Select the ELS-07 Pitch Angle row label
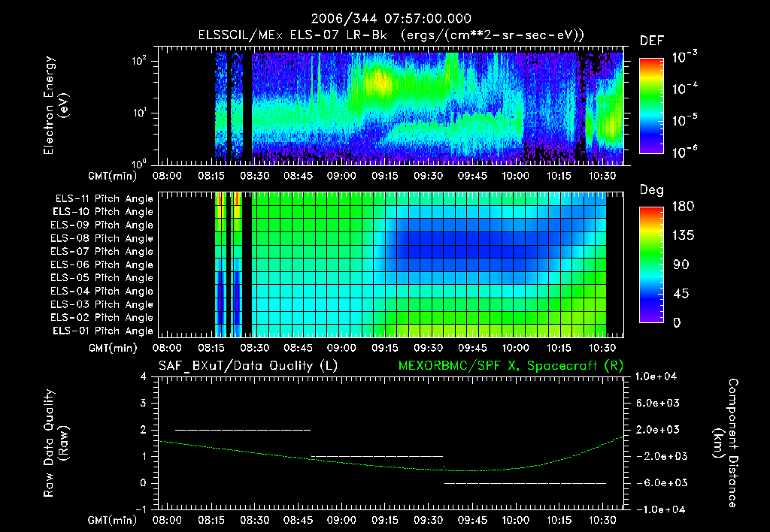The image size is (770, 532). coord(102,251)
